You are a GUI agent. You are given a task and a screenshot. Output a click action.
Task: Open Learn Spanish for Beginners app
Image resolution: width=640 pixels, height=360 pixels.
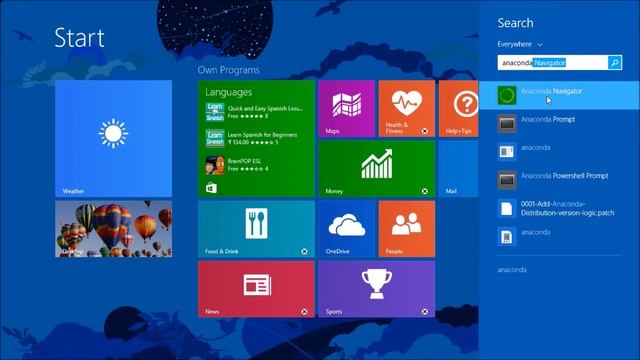coord(251,138)
